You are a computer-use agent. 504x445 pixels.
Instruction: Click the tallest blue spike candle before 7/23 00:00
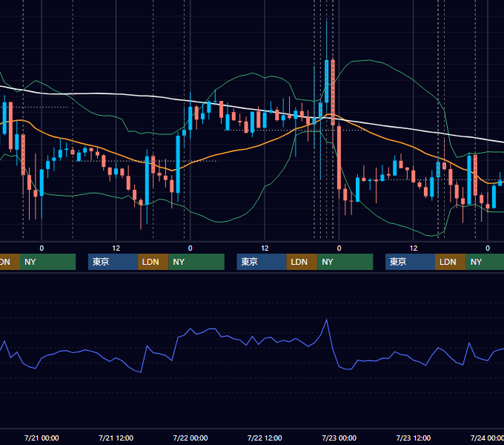(x=327, y=81)
